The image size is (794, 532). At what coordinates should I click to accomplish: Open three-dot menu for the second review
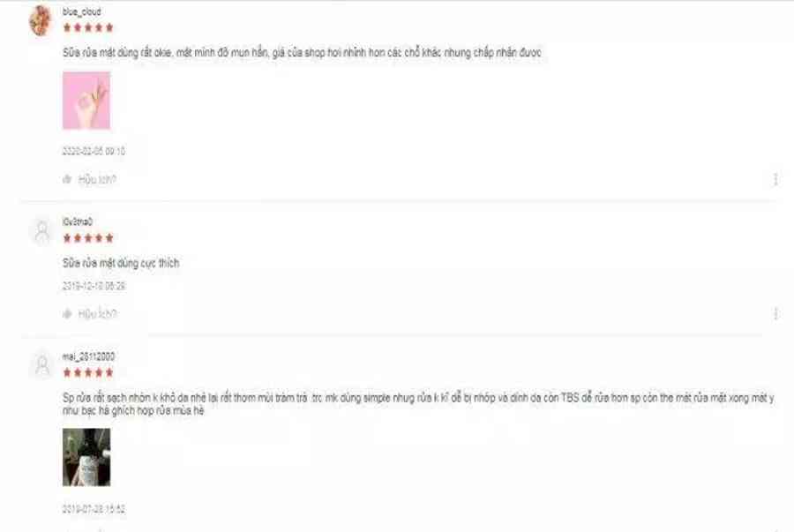(x=775, y=314)
